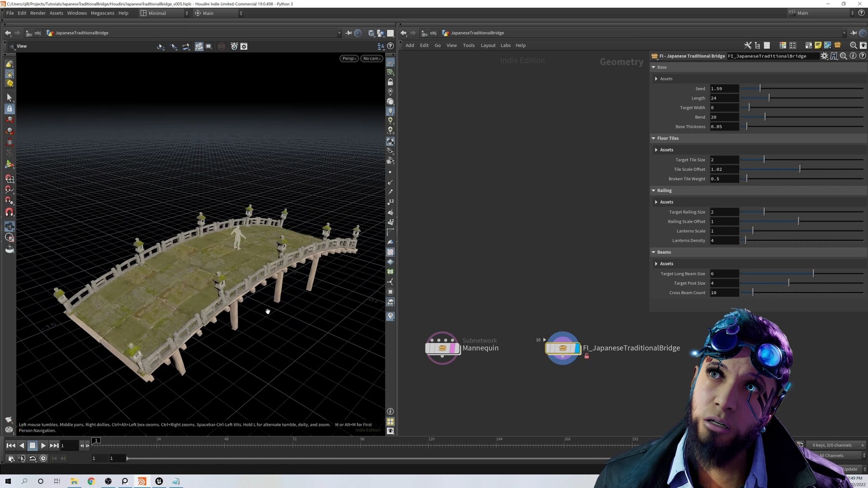Expand Assets under the Railing section
Screen dimensions: 868x488
pos(657,202)
